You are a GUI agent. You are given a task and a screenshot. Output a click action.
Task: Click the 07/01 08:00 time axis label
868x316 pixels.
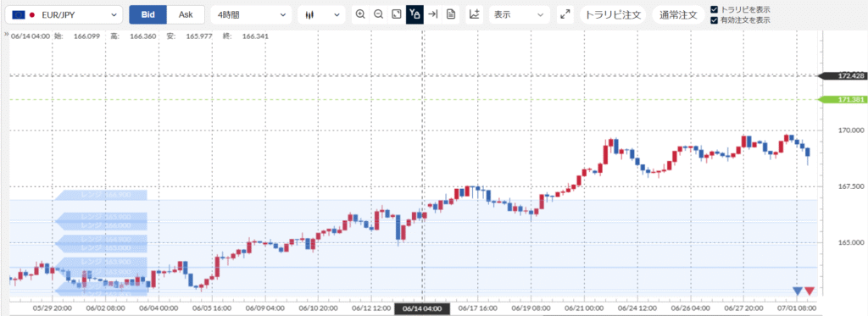pyautogui.click(x=798, y=309)
